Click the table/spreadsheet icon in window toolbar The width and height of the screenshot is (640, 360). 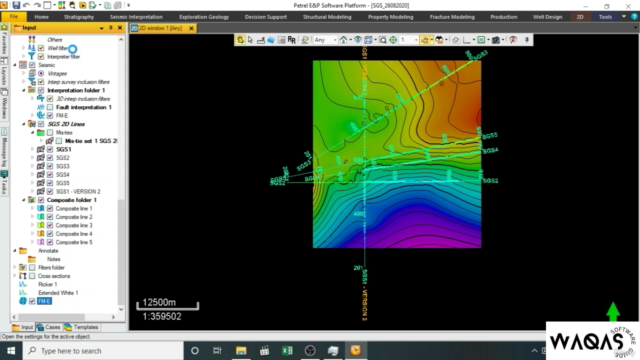pyautogui.click(x=282, y=40)
